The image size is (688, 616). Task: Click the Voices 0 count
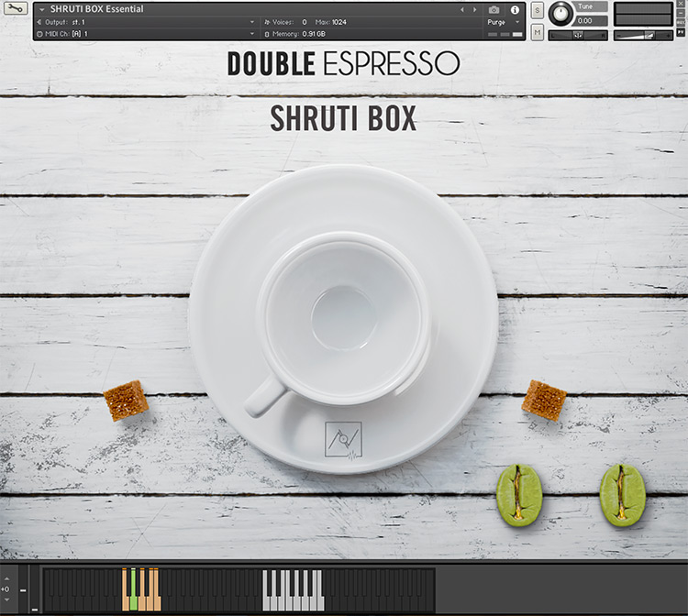(304, 22)
